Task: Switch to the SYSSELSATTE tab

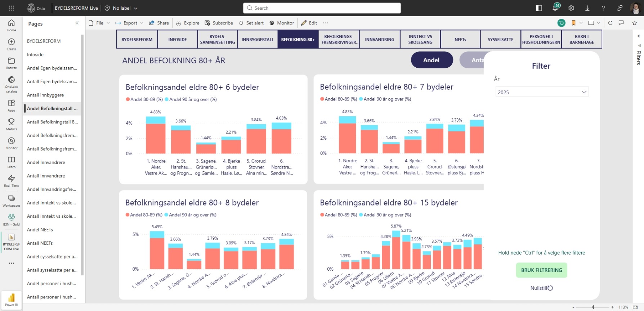Action: point(501,39)
